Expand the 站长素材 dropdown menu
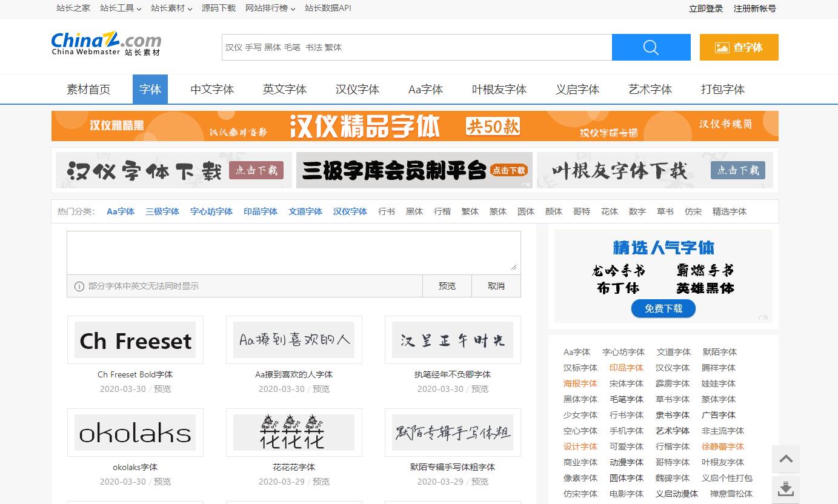The image size is (838, 504). click(171, 8)
